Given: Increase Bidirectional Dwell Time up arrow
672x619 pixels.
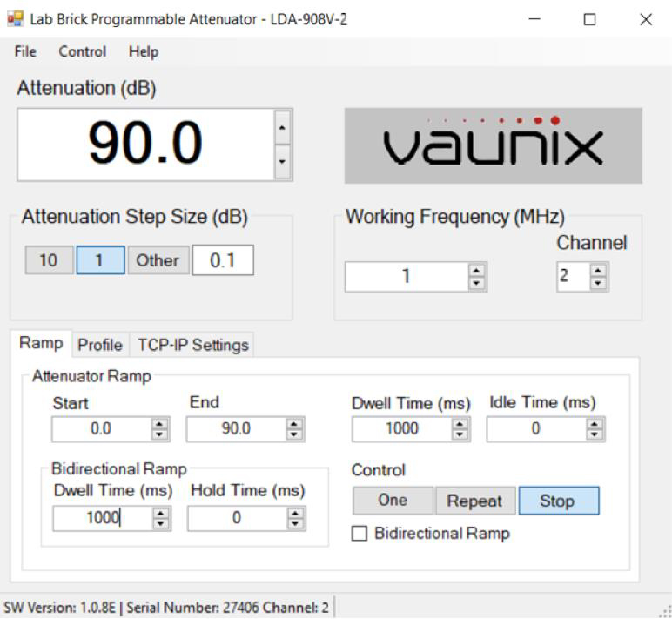Looking at the screenshot, I should [161, 513].
